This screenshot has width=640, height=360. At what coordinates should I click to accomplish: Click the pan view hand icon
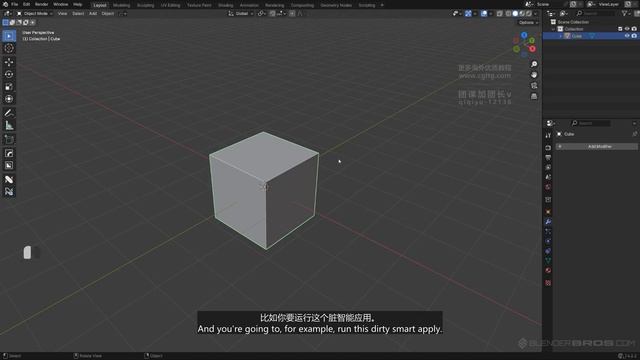[534, 75]
